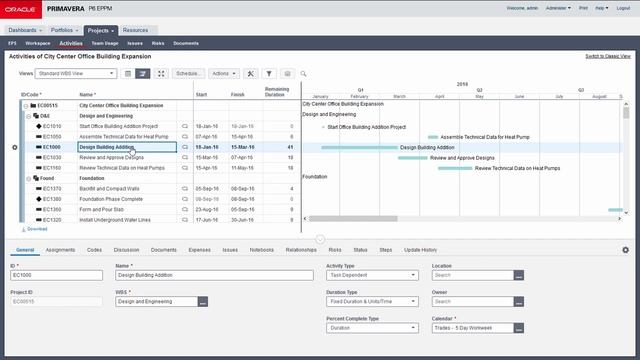Switch to the Assignments detail tab
The image size is (640, 360).
pos(60,250)
